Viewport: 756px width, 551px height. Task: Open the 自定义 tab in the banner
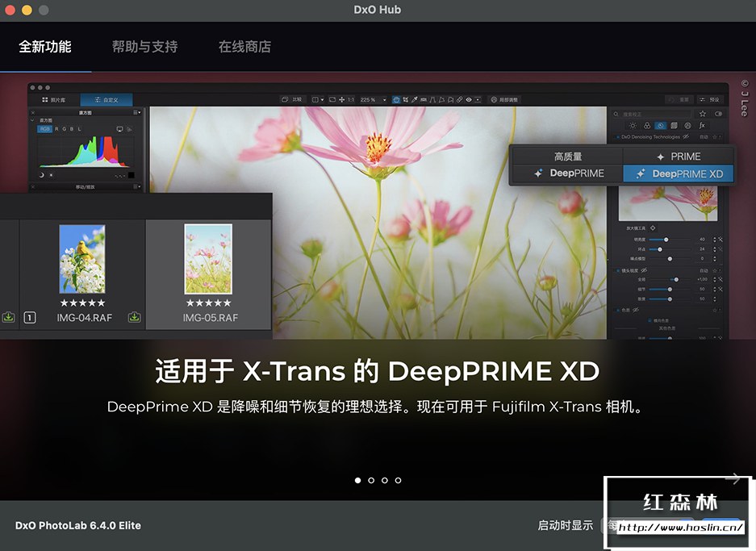coord(106,100)
